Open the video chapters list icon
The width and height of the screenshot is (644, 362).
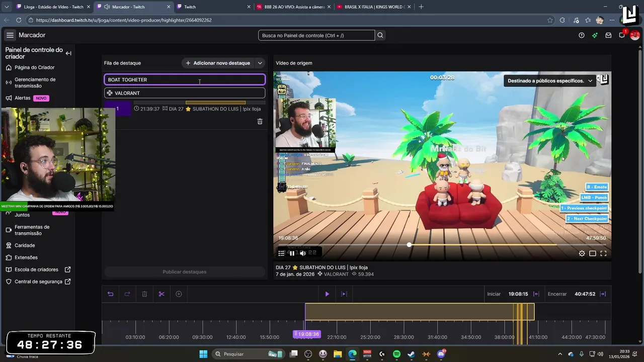tap(281, 253)
